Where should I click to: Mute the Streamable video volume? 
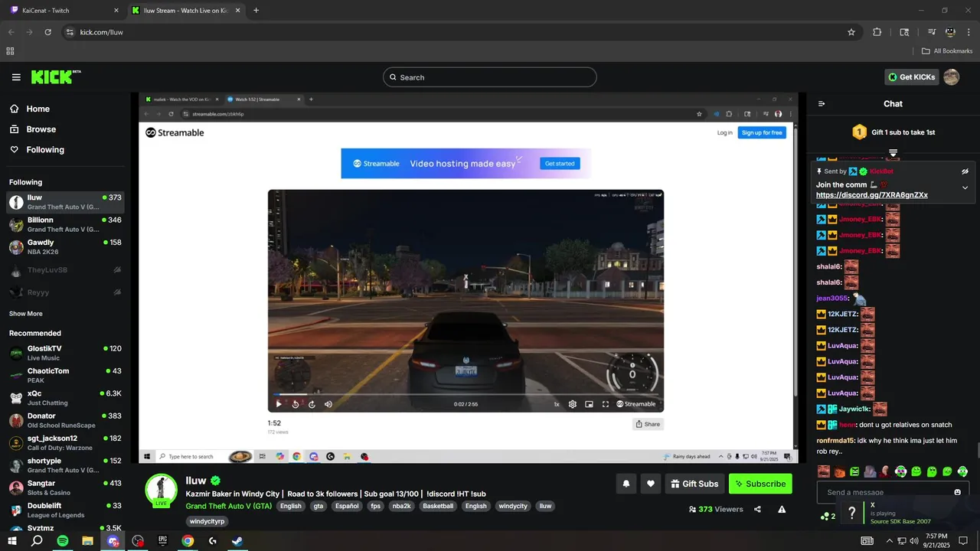[x=328, y=404]
